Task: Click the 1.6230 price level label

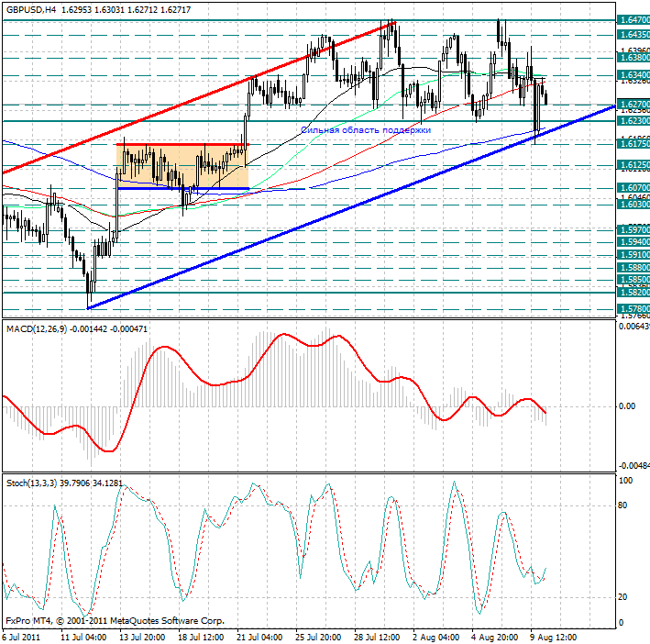Action: click(x=633, y=121)
